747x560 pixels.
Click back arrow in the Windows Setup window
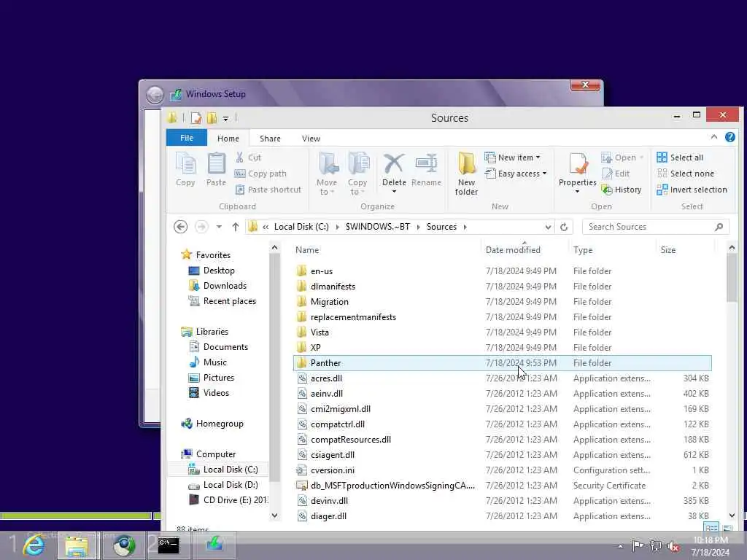tap(155, 95)
